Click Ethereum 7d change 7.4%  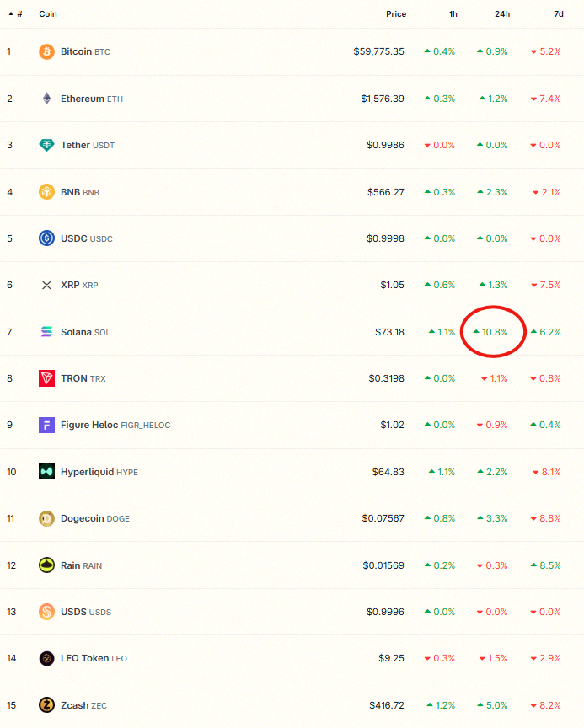click(546, 99)
